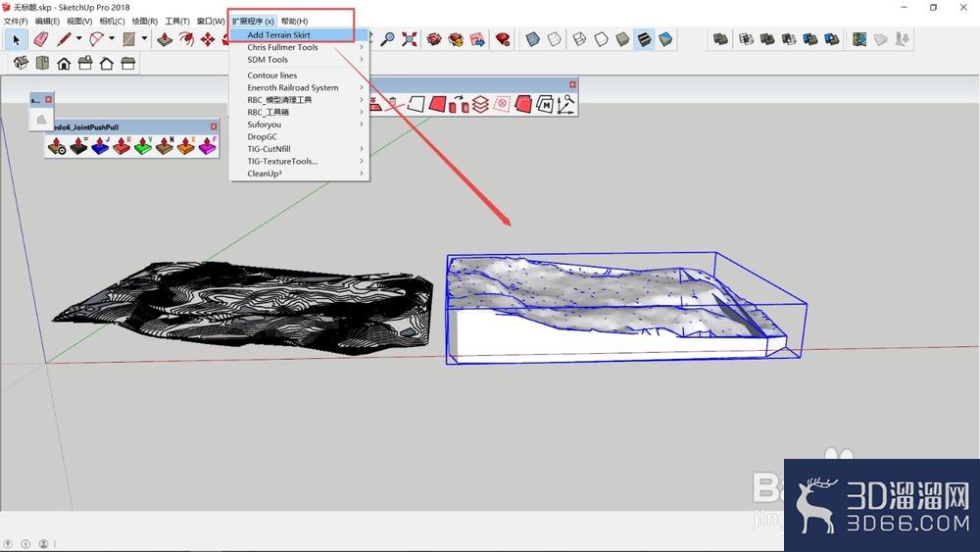Switch to Top view icon

click(x=42, y=63)
